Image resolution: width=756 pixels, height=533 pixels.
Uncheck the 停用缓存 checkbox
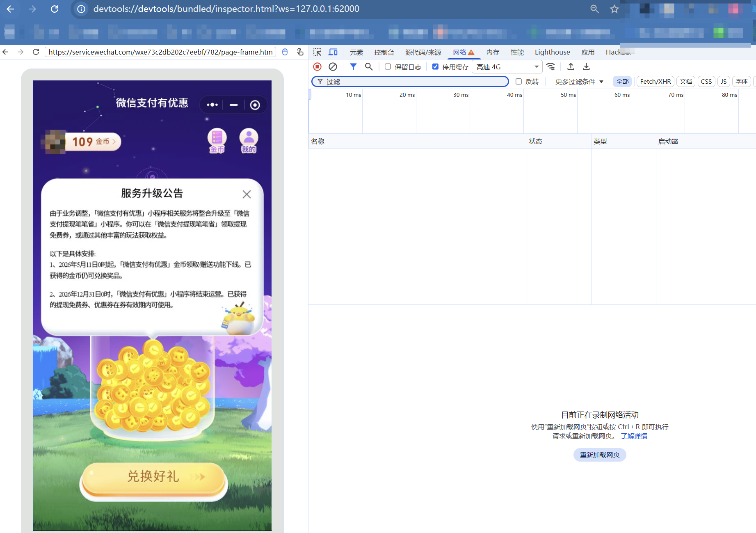pos(436,66)
